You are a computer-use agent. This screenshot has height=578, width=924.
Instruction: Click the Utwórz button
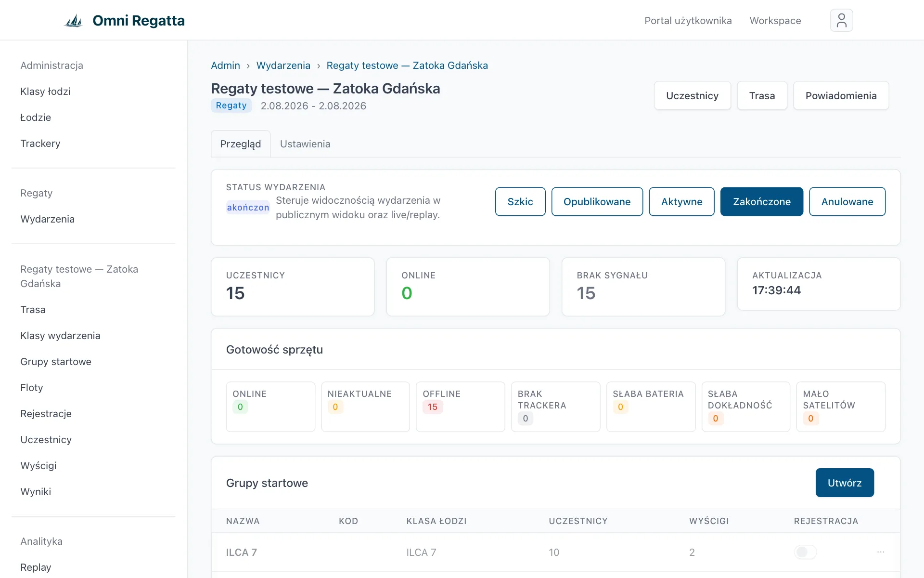[x=845, y=483]
